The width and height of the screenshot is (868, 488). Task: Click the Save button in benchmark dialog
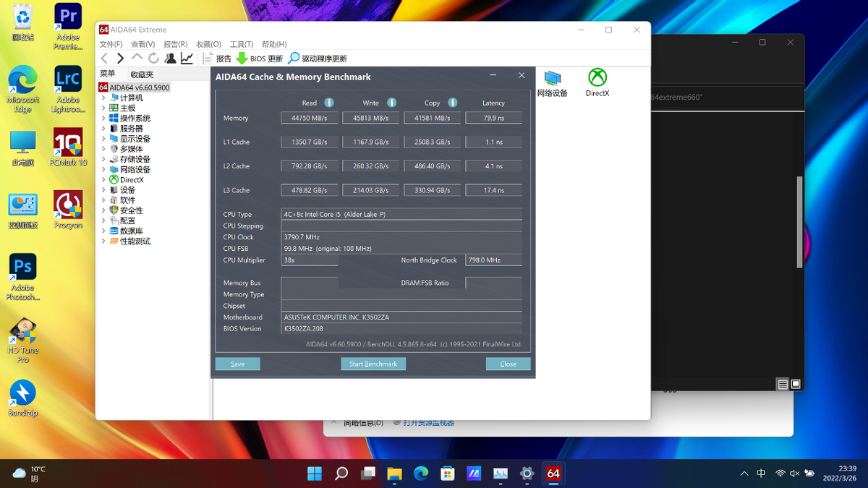pyautogui.click(x=237, y=364)
